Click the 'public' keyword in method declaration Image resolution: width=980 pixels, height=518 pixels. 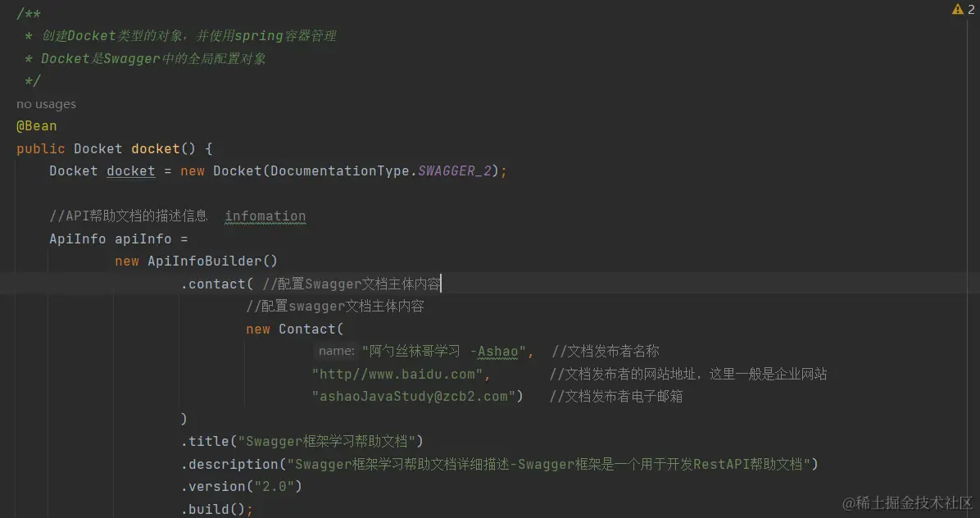pyautogui.click(x=41, y=148)
